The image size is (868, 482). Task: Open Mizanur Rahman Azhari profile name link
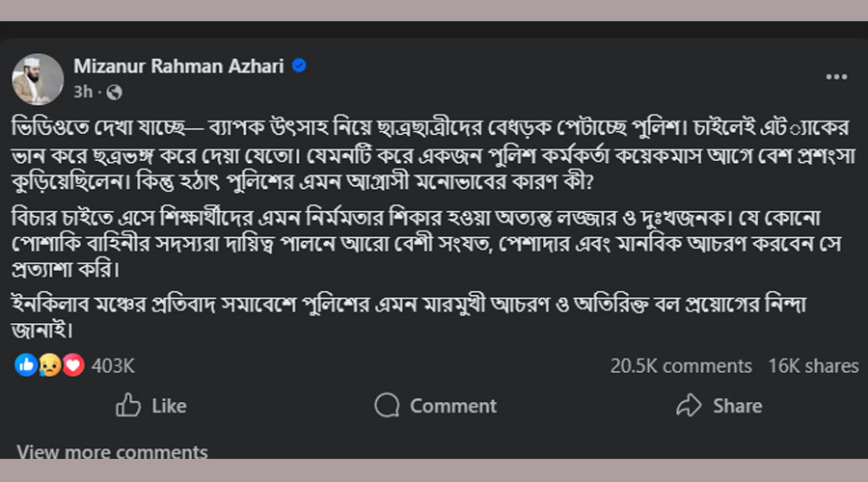pos(180,67)
